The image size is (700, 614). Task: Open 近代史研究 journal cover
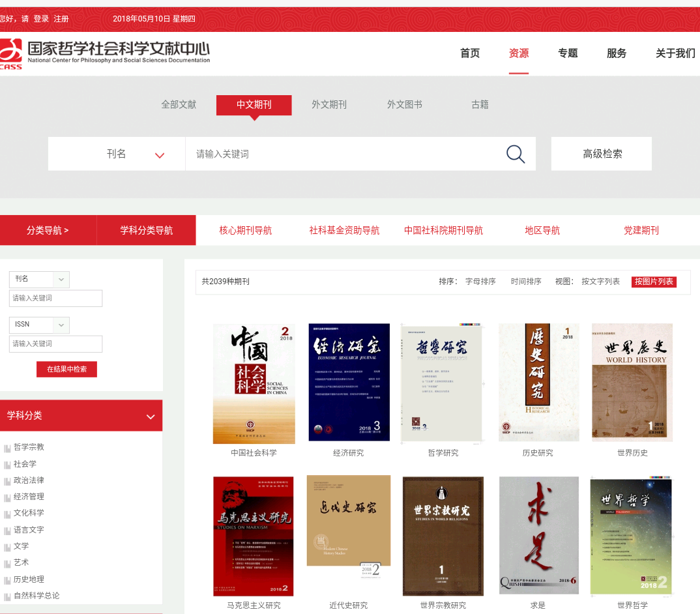point(349,528)
